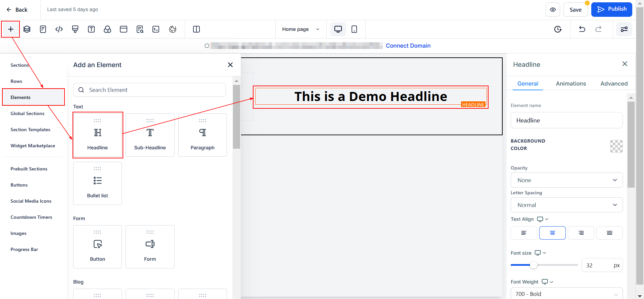The height and width of the screenshot is (299, 644).
Task: Publish the page
Action: click(612, 9)
